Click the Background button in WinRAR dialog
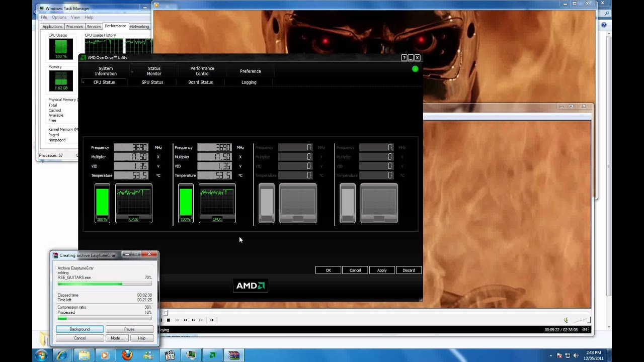644x362 pixels. [x=79, y=329]
